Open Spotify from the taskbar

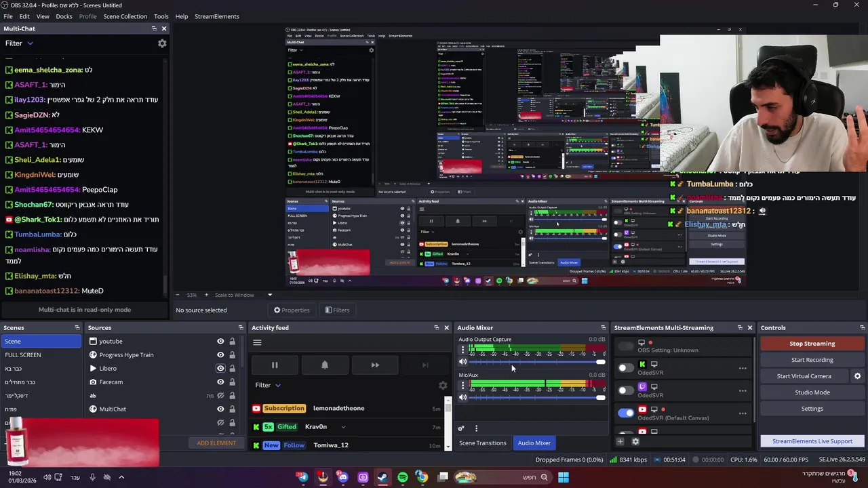403,477
